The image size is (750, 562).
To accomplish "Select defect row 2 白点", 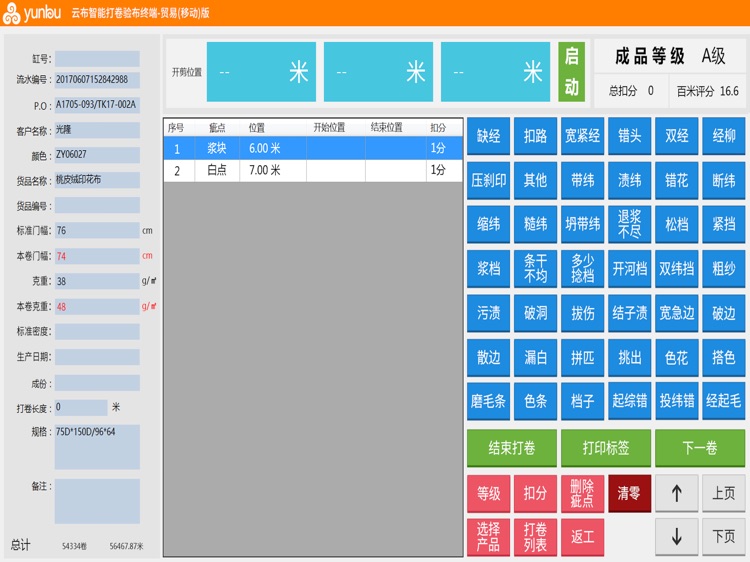I will tap(313, 170).
